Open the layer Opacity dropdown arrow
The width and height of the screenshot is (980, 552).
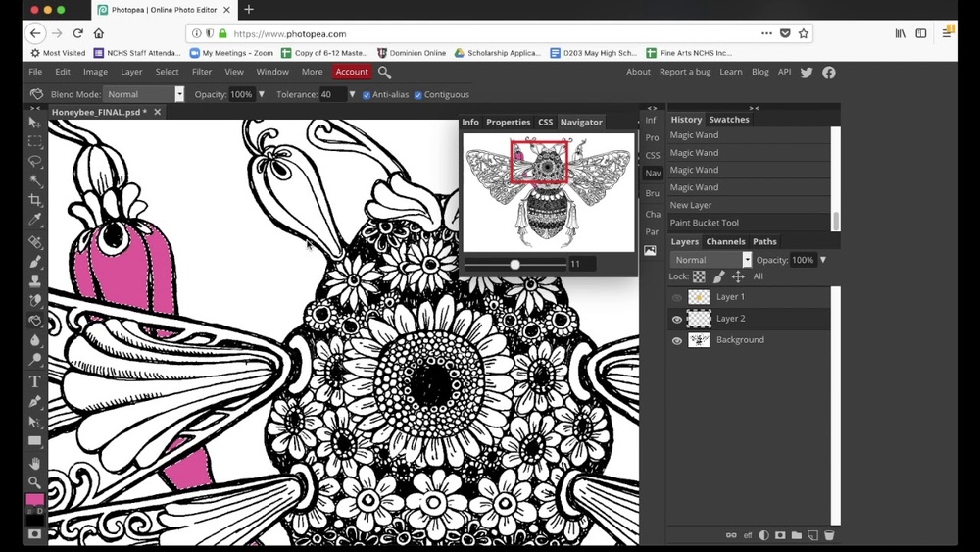pyautogui.click(x=823, y=260)
